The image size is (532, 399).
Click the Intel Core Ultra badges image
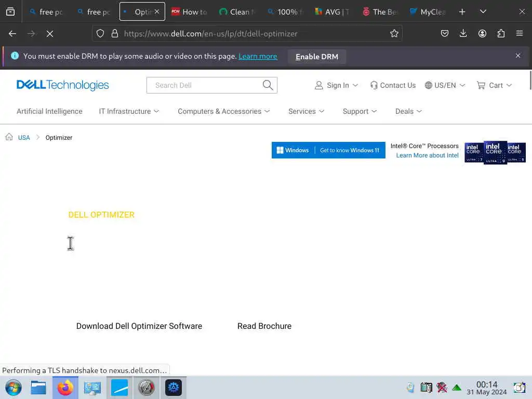tap(495, 153)
